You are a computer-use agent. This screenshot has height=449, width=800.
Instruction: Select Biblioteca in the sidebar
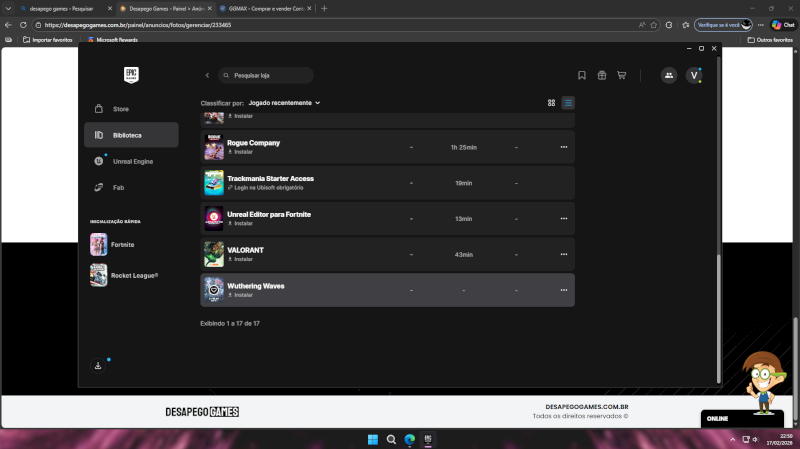[131, 135]
